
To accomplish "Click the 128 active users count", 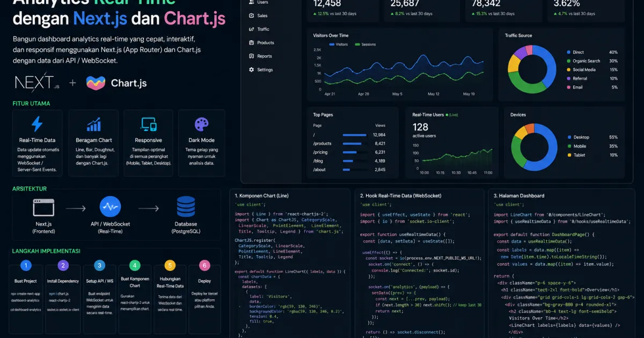I will 420,127.
